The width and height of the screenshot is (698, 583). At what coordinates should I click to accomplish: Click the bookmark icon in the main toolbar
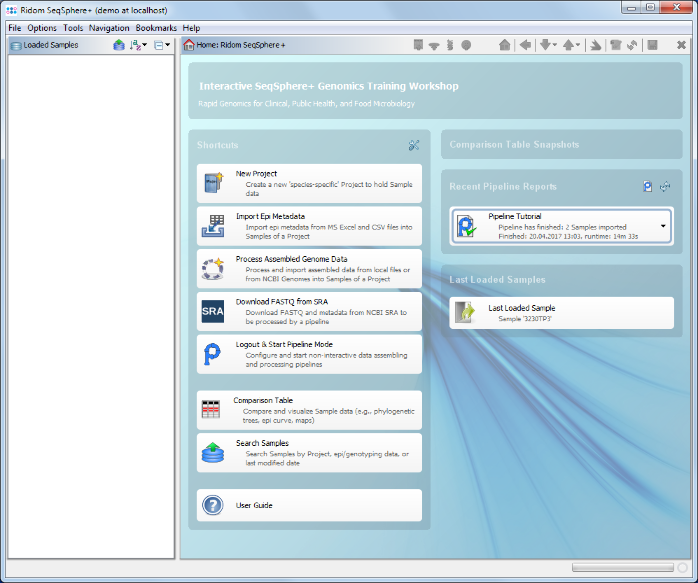(x=418, y=45)
